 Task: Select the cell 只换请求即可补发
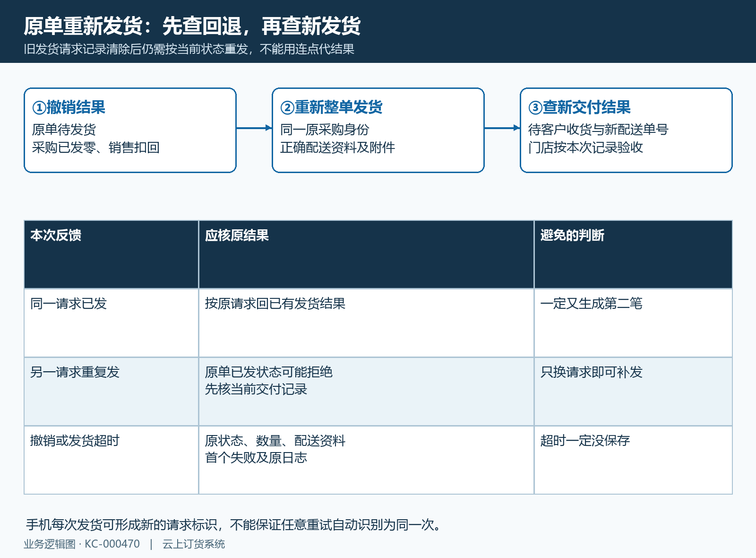coord(633,392)
